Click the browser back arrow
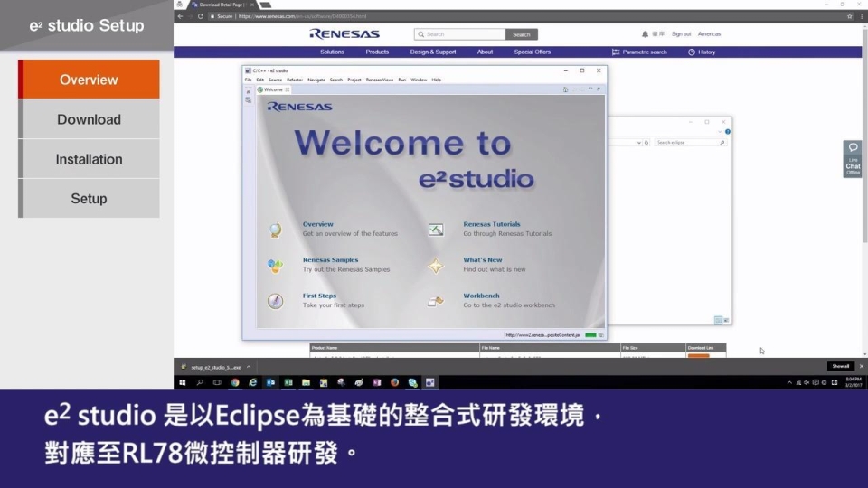The height and width of the screenshot is (488, 868). (x=180, y=16)
